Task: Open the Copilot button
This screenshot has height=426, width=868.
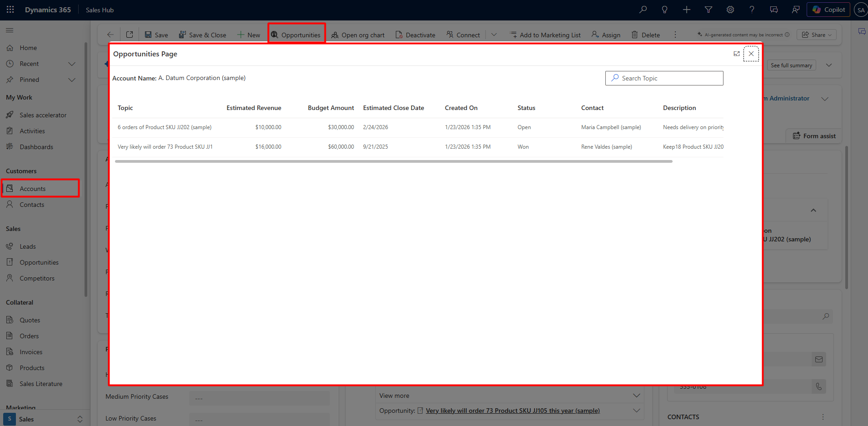Action: [x=828, y=10]
